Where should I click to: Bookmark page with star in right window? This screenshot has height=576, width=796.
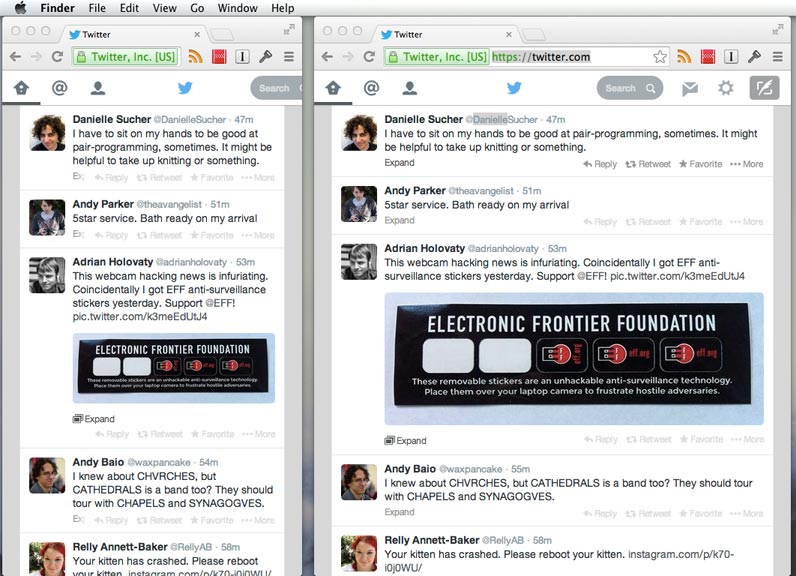point(659,56)
